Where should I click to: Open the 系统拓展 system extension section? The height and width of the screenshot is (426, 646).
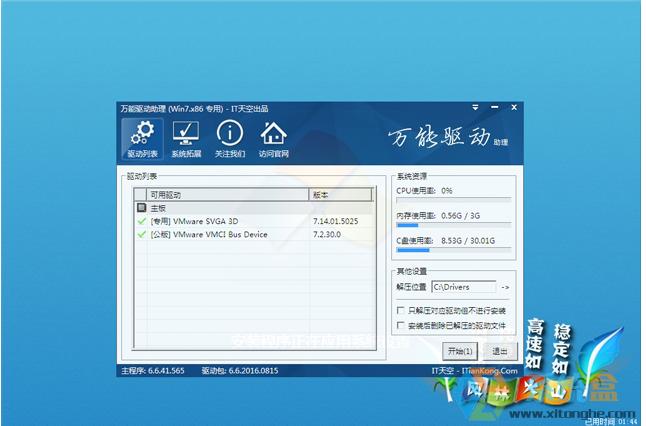click(185, 139)
